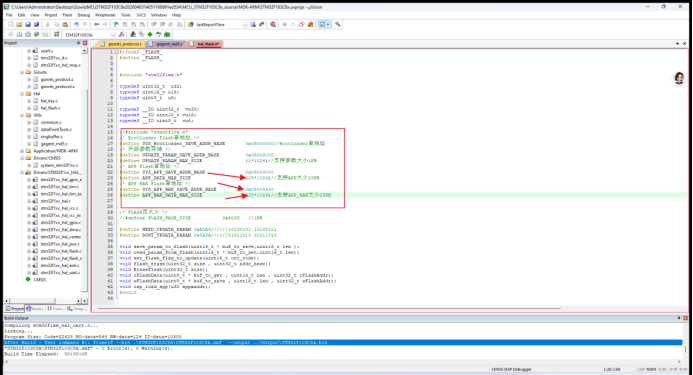693x375 pixels.
Task: Open Manage Project Items icon
Action: [x=133, y=34]
